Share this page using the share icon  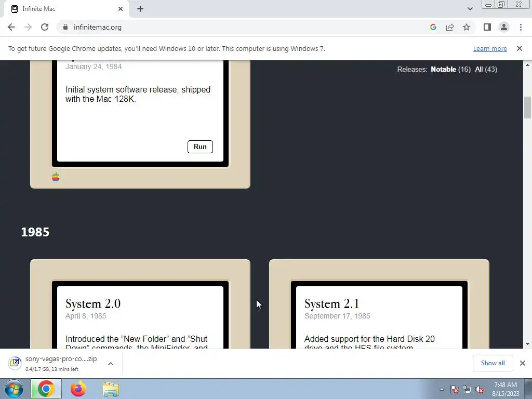click(450, 27)
